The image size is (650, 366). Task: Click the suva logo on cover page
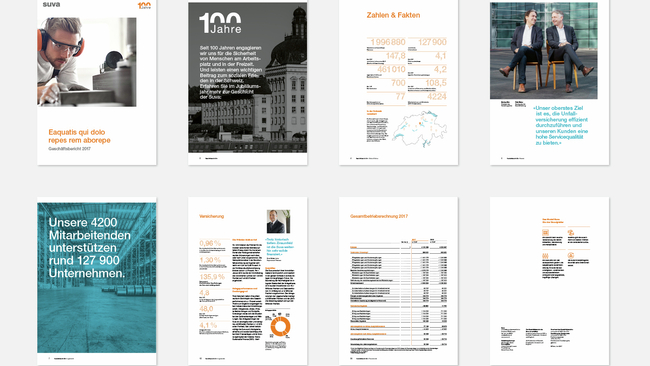click(x=51, y=5)
